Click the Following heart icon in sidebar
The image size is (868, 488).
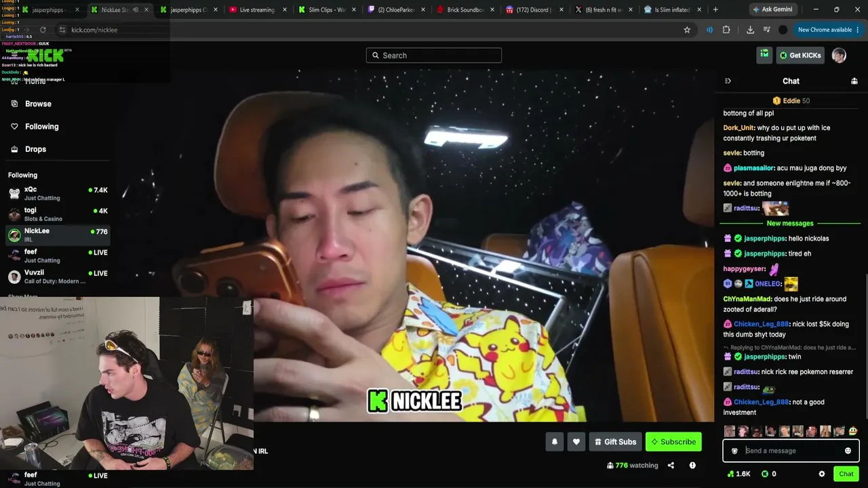click(14, 127)
